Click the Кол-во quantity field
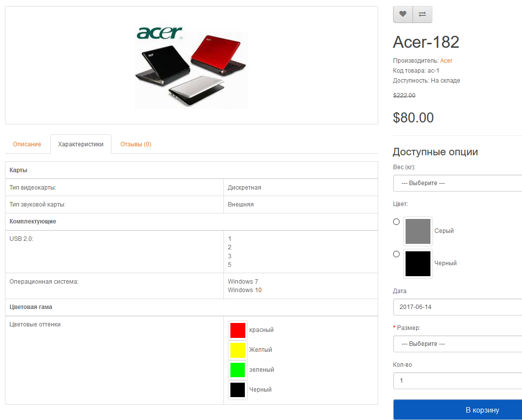Image resolution: width=522 pixels, height=420 pixels. pyautogui.click(x=457, y=380)
